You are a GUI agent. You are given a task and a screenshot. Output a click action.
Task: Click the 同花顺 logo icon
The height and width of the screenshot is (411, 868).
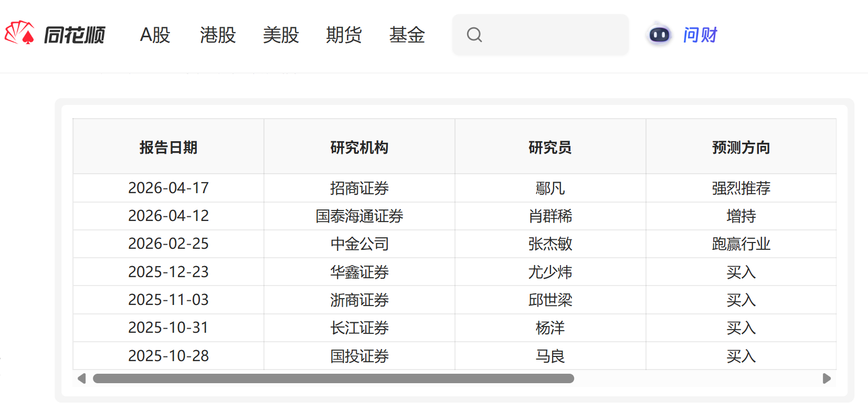(x=19, y=34)
